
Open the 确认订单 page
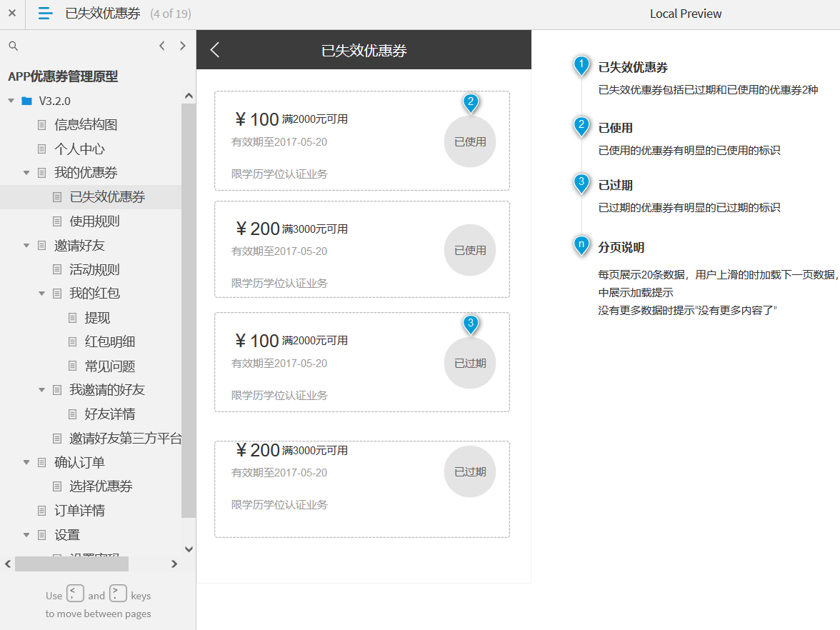pos(79,462)
